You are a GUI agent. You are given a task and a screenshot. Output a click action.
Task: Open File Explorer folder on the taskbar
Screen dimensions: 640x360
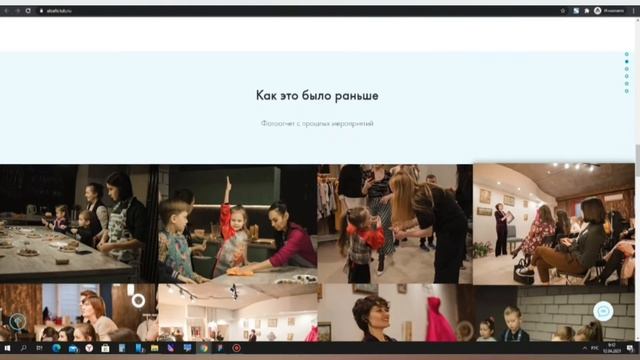pyautogui.click(x=155, y=348)
